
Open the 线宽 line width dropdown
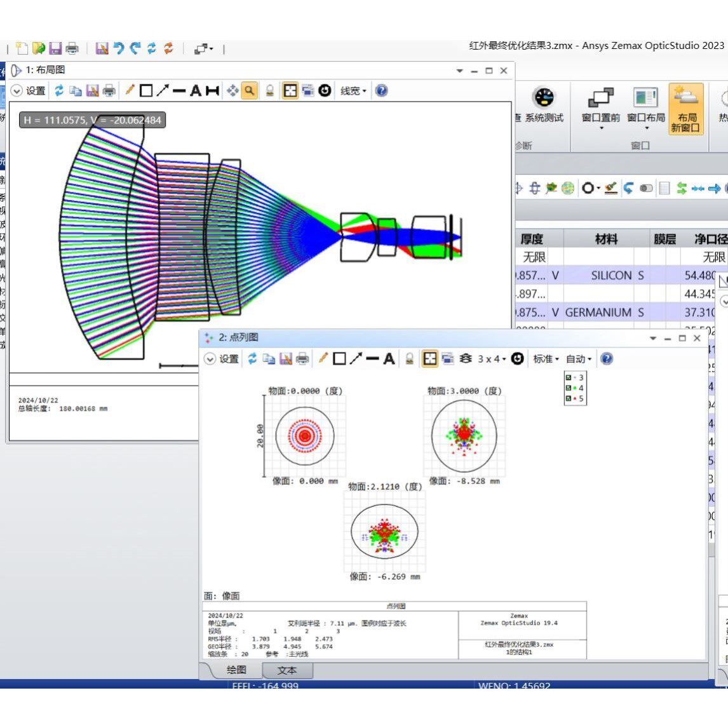tap(353, 91)
